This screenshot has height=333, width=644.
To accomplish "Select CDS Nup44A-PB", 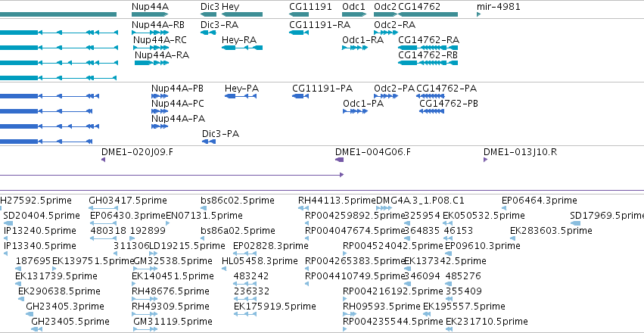I will pos(160,96).
